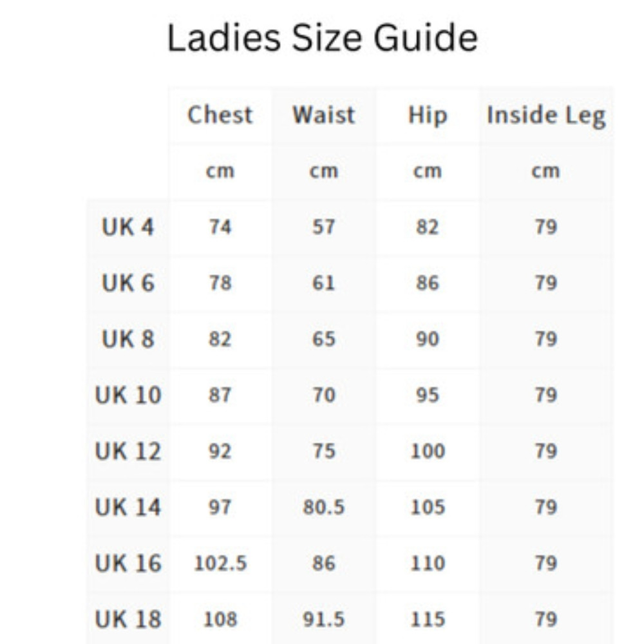The image size is (644, 644).
Task: Select the 74 chest value for UK 4
Action: tap(220, 227)
